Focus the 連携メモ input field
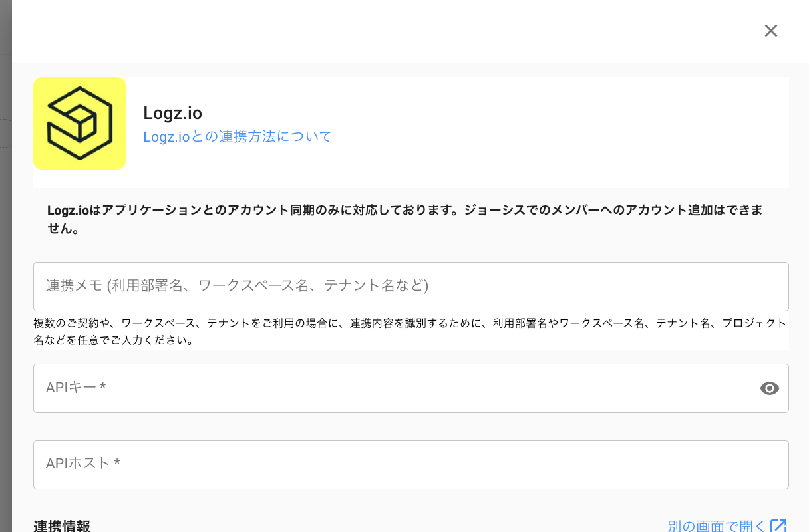This screenshot has width=809, height=532. pos(410,286)
